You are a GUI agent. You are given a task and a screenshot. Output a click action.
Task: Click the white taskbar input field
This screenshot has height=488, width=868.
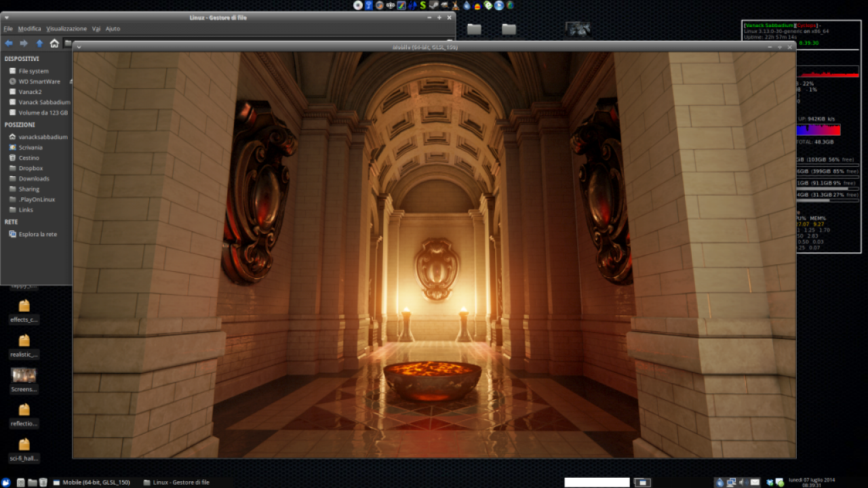(x=597, y=483)
